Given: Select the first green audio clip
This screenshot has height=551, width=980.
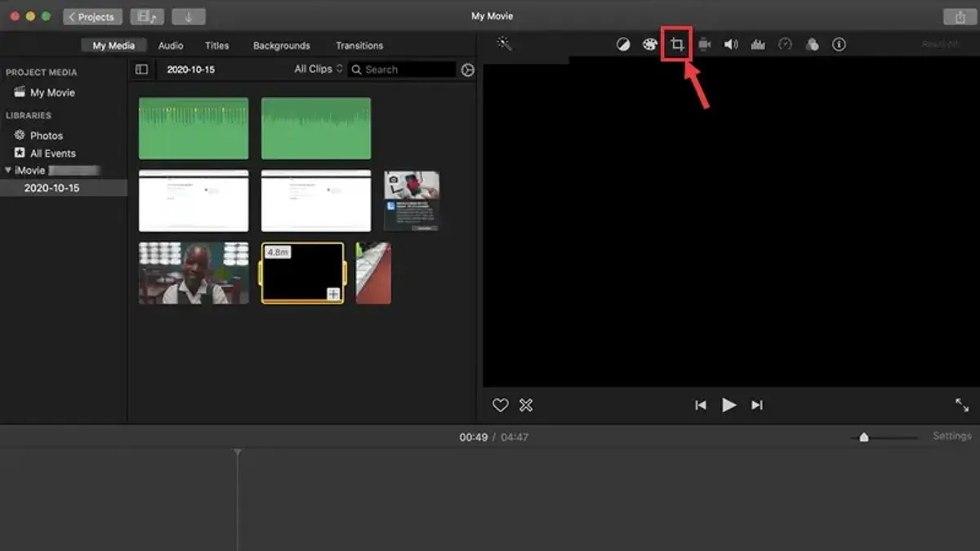Looking at the screenshot, I should coord(194,128).
